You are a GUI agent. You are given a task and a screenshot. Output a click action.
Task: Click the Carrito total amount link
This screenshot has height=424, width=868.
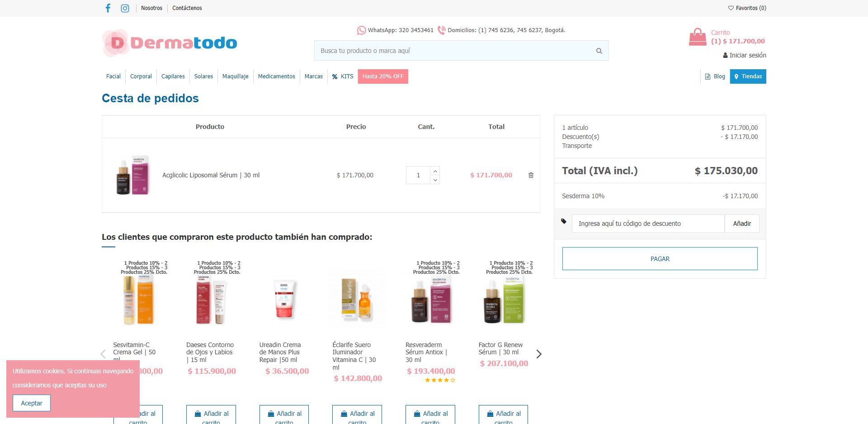[738, 41]
